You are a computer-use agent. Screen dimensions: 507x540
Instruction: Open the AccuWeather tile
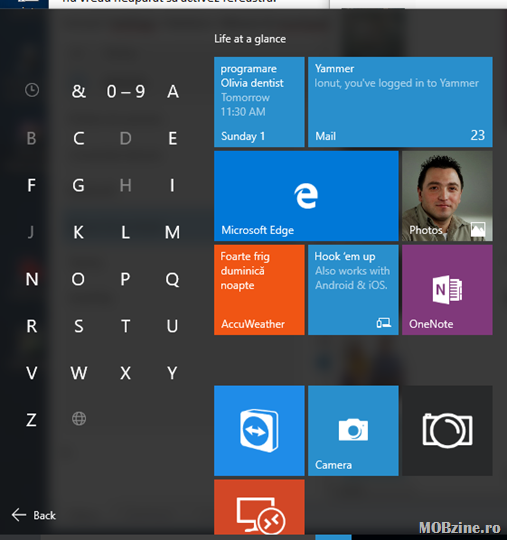pos(259,290)
